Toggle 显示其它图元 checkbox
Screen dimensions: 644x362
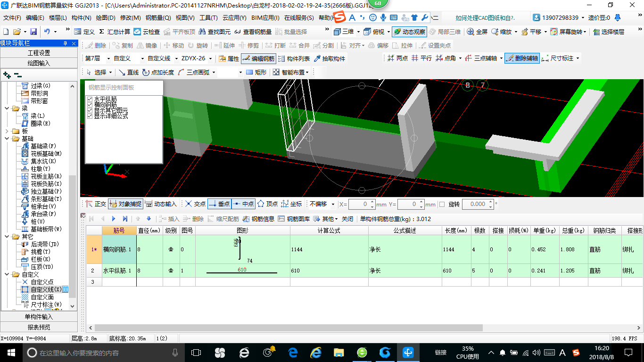coord(90,110)
